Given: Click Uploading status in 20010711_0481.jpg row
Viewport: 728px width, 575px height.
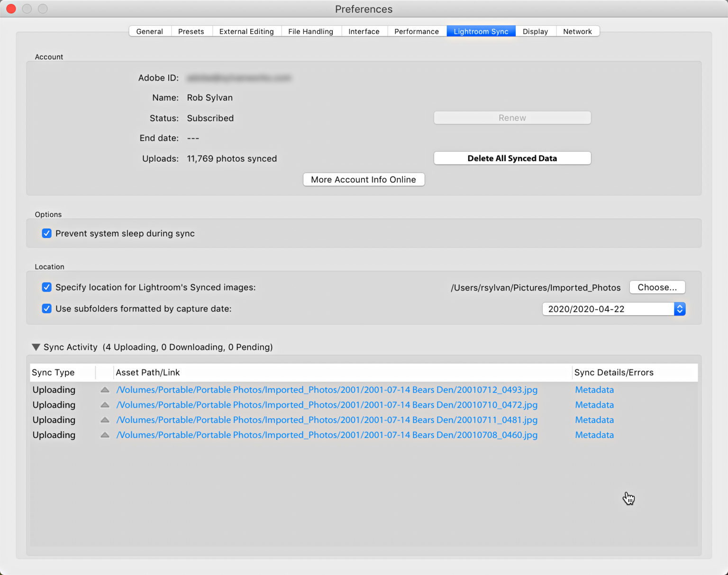Looking at the screenshot, I should click(54, 420).
